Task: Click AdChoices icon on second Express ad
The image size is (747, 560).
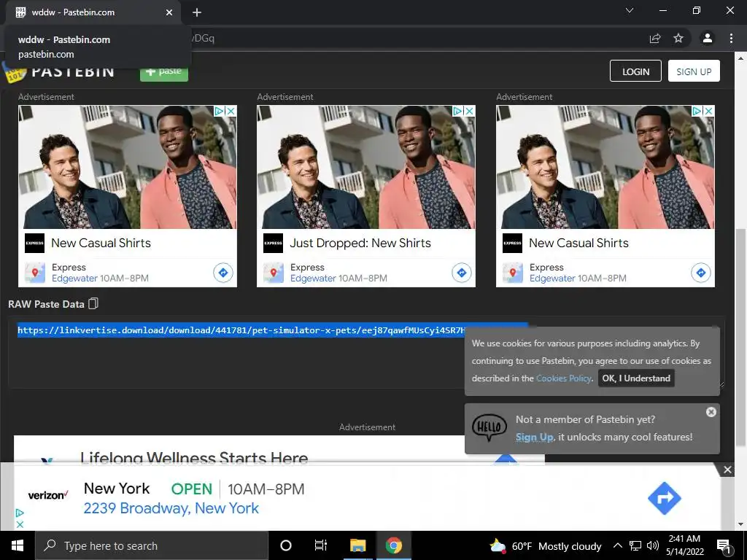Action: click(458, 111)
